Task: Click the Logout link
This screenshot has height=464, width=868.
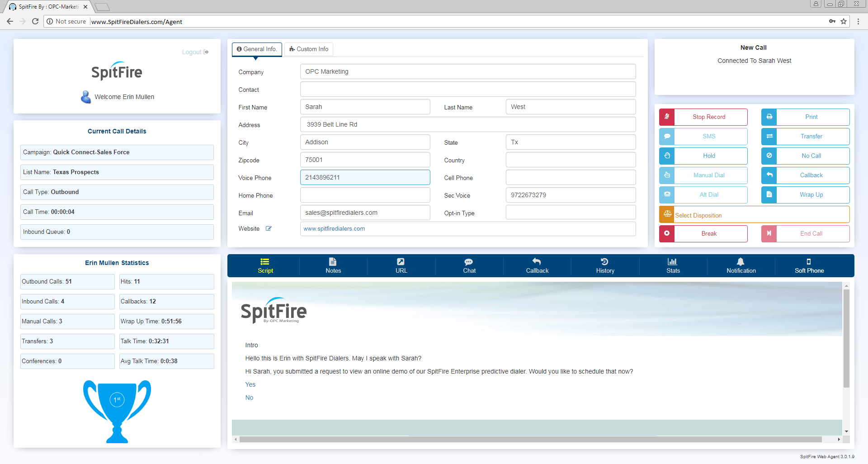Action: click(195, 52)
